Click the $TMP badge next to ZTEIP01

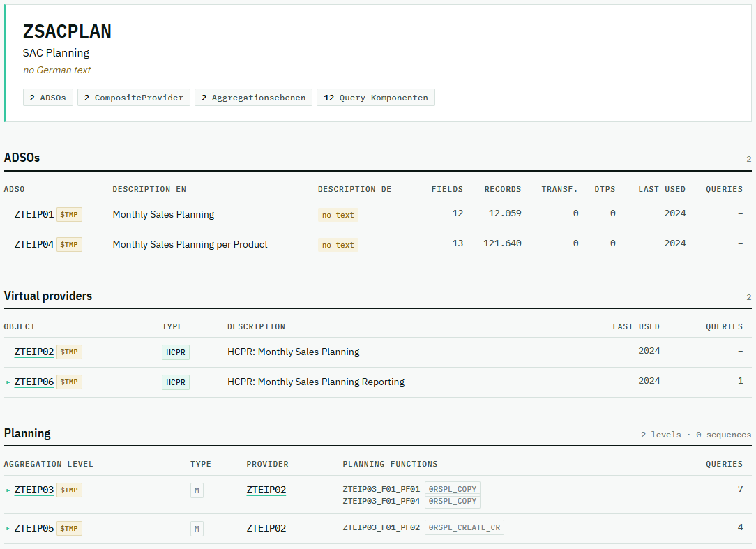pos(69,215)
